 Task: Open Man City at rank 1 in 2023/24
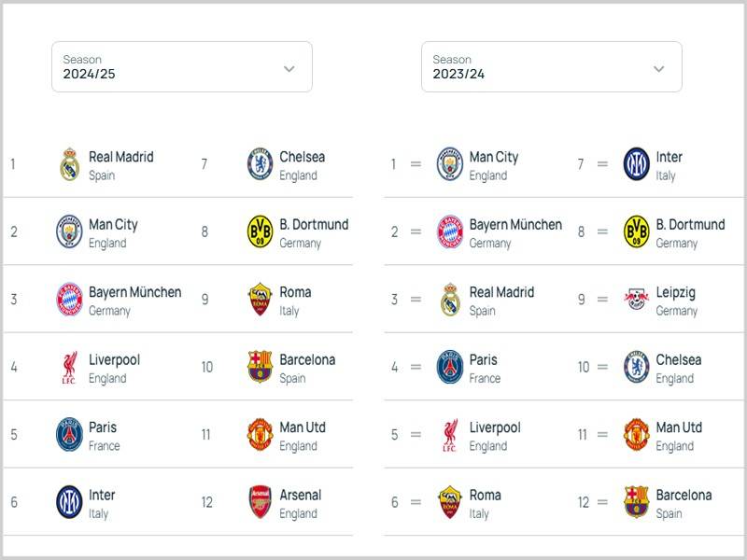(493, 158)
